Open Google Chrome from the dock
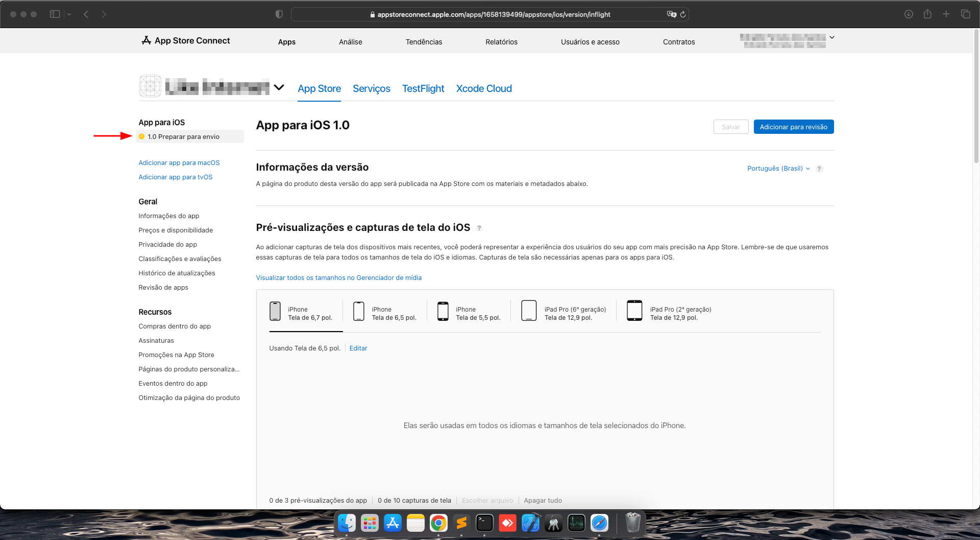The image size is (980, 540). (x=438, y=523)
